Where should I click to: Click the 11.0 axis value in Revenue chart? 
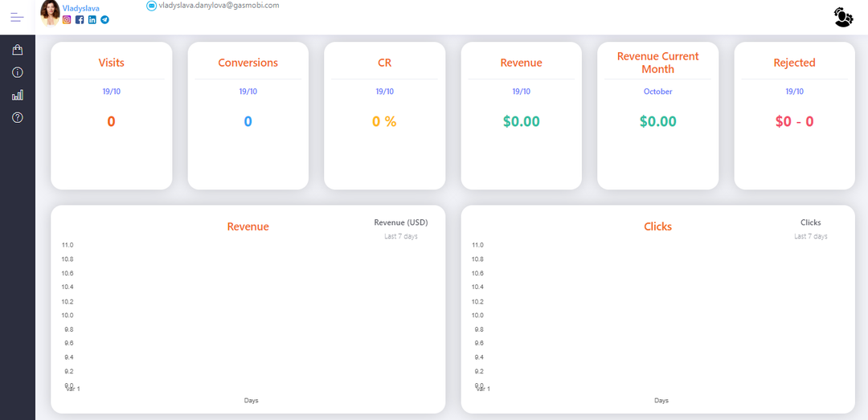pyautogui.click(x=68, y=245)
